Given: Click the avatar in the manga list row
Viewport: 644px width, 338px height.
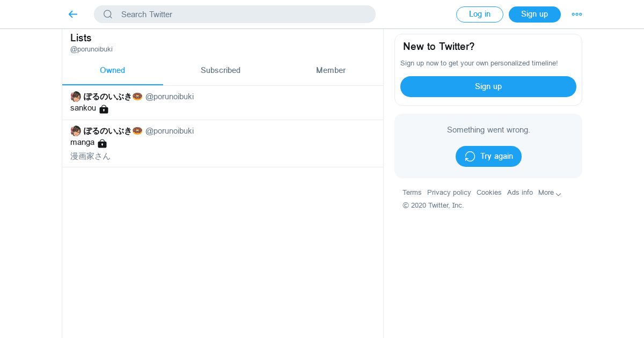Looking at the screenshot, I should tap(76, 131).
